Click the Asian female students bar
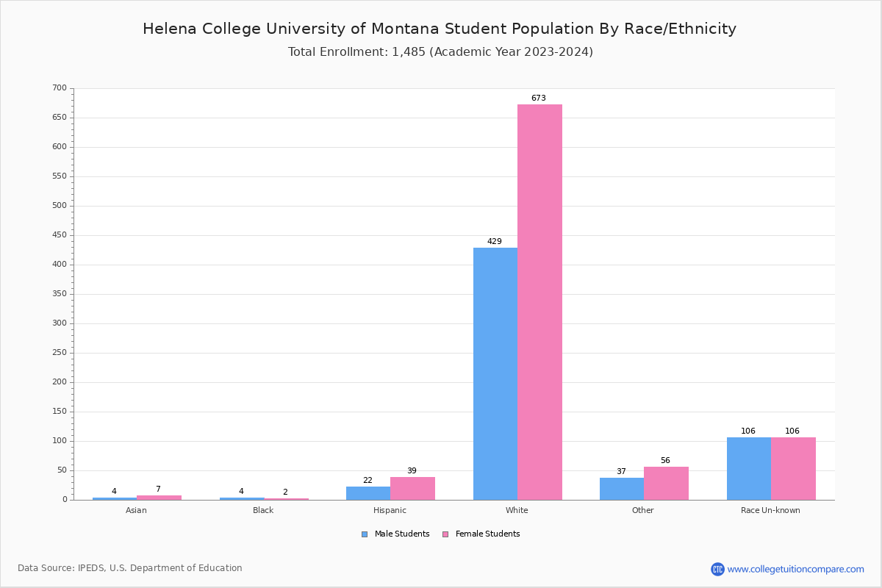This screenshot has width=882, height=588. (159, 498)
